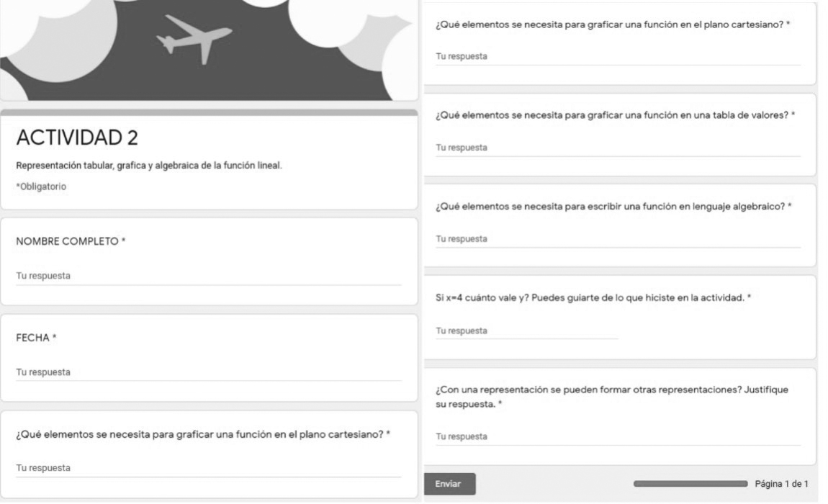This screenshot has height=504, width=828.
Task: Focus the FECHA answer field
Action: pyautogui.click(x=208, y=373)
